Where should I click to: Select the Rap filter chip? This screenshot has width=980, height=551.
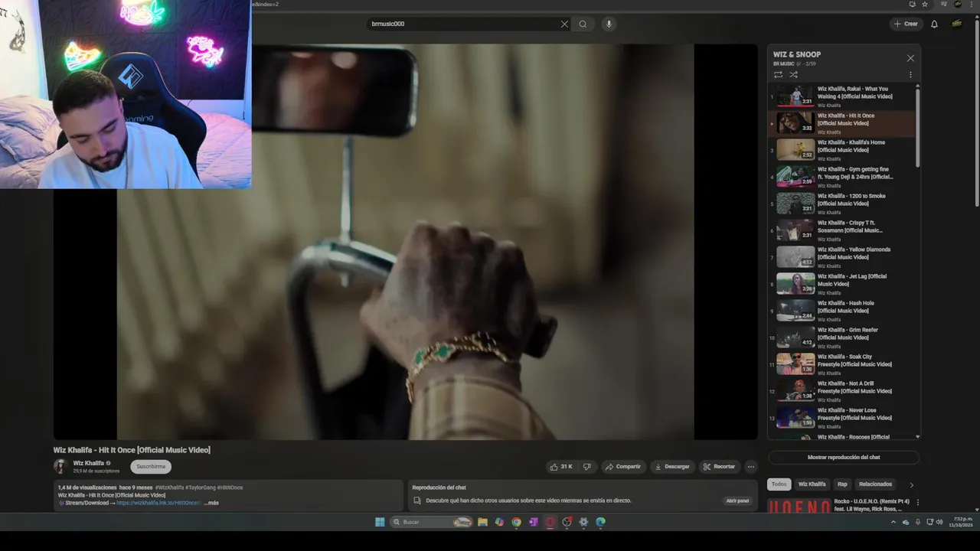pyautogui.click(x=842, y=484)
